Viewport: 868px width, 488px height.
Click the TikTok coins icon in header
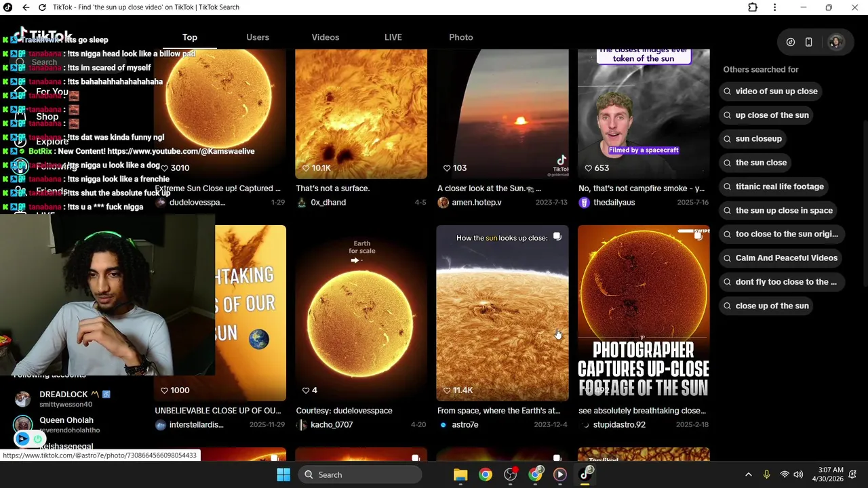(x=791, y=42)
